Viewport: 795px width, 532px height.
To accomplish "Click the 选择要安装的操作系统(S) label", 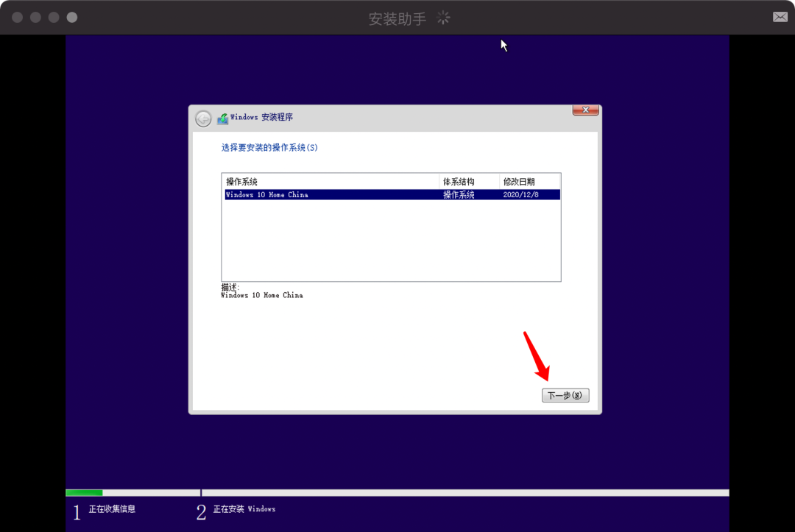I will point(269,147).
